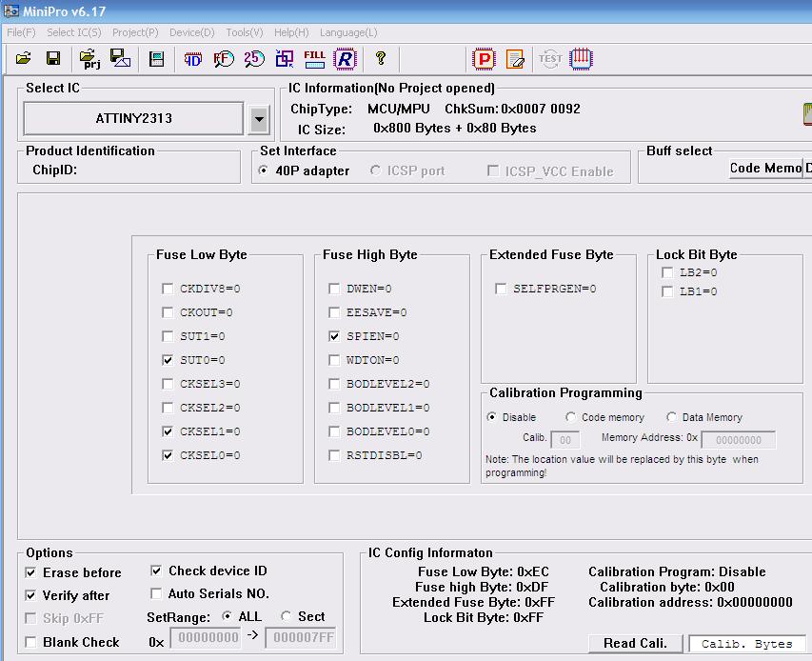The height and width of the screenshot is (661, 812).
Task: Click the Memory Address input field
Action: point(739,440)
